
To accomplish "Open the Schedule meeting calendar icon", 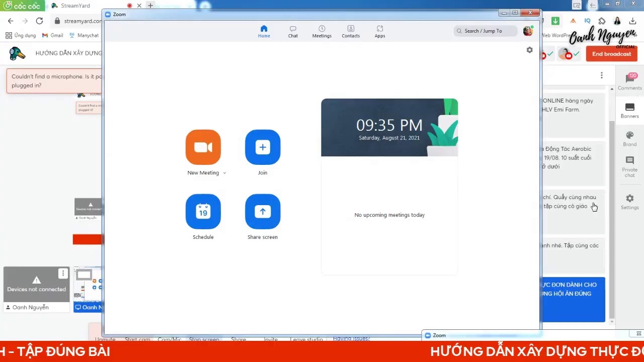I will [203, 212].
